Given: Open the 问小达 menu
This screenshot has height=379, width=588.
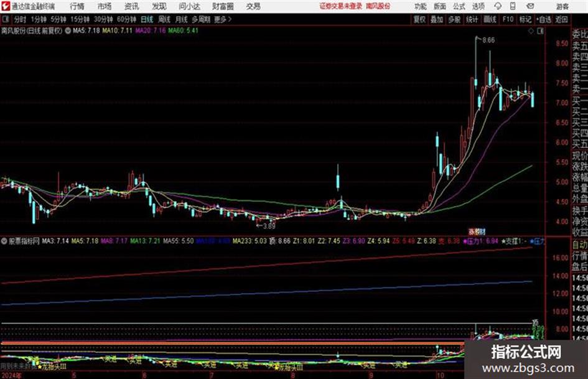Looking at the screenshot, I should (189, 6).
